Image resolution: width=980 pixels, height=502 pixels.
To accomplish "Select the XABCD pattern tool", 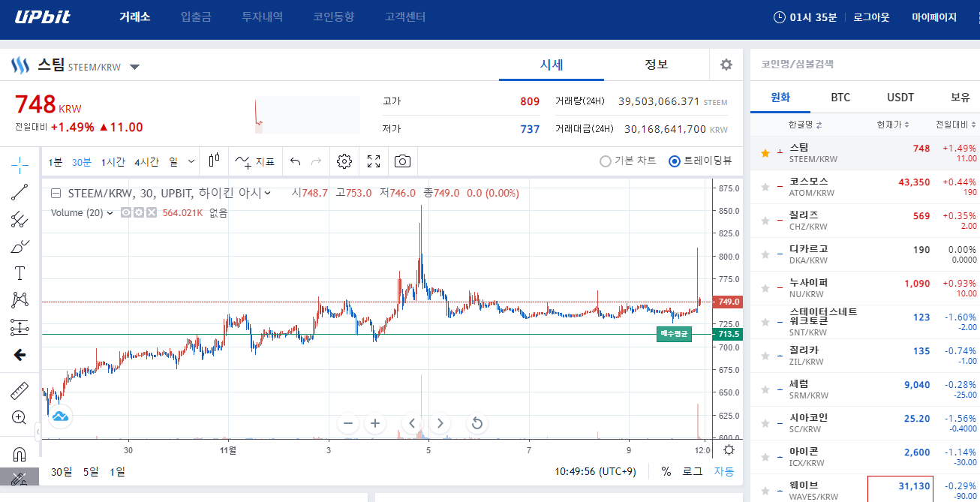I will [x=20, y=300].
